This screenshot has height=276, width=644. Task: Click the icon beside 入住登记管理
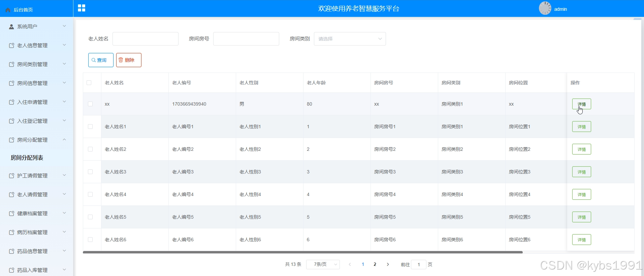point(11,121)
